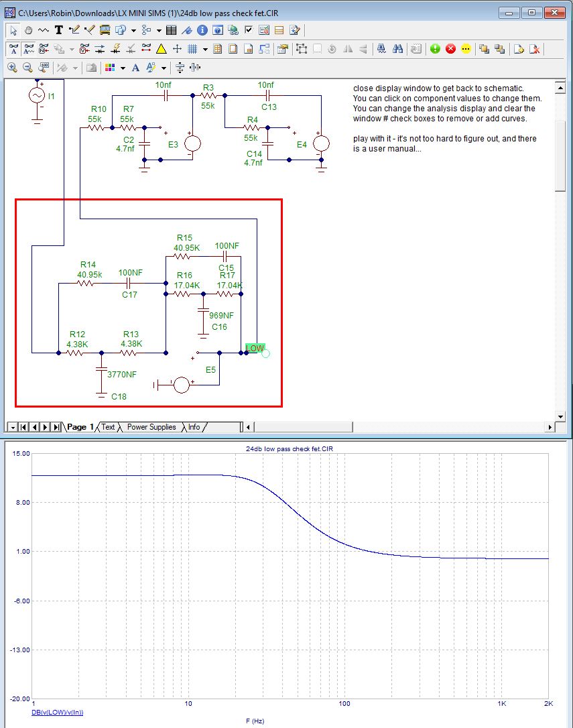Image resolution: width=573 pixels, height=728 pixels.
Task: Toggle the lightning current display icon
Action: (116, 49)
